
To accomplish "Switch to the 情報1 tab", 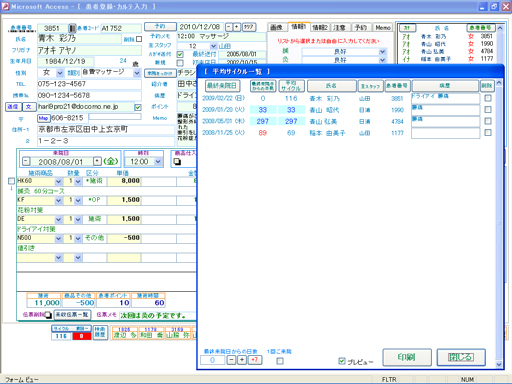I will tap(298, 27).
